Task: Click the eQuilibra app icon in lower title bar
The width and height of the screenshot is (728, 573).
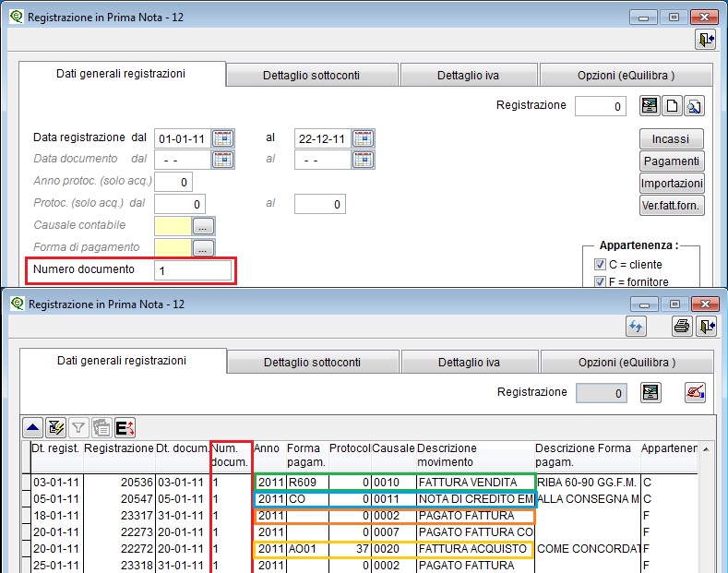Action: pyautogui.click(x=18, y=304)
